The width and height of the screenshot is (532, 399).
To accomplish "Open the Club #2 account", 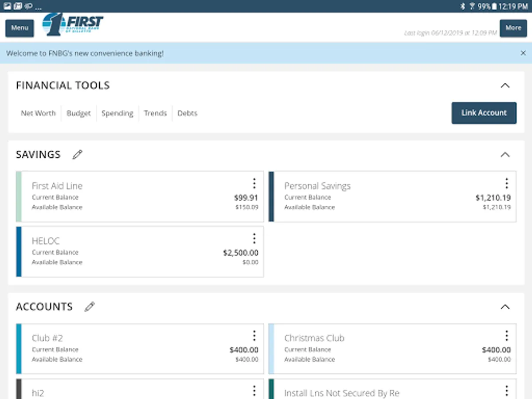I will pos(140,348).
